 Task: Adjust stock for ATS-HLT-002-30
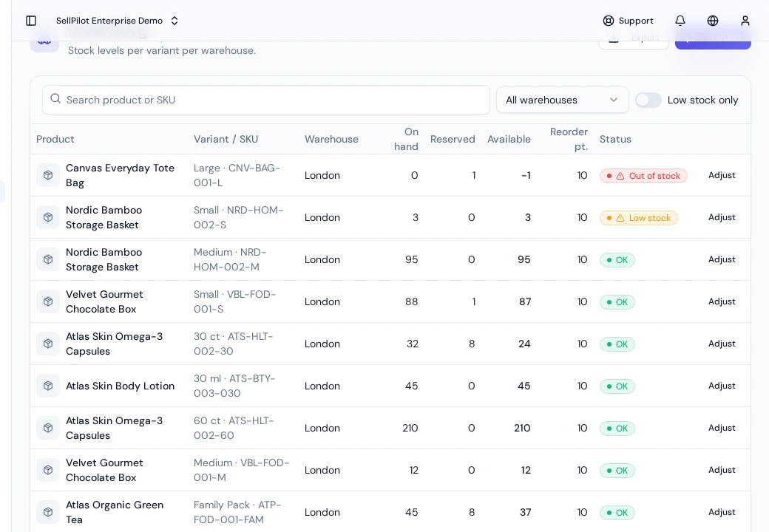point(722,344)
